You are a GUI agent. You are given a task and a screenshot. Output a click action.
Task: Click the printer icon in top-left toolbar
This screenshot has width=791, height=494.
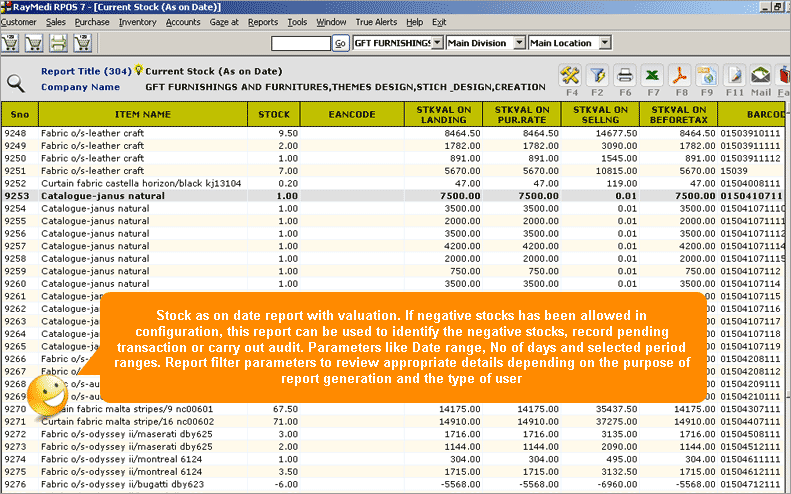(59, 44)
